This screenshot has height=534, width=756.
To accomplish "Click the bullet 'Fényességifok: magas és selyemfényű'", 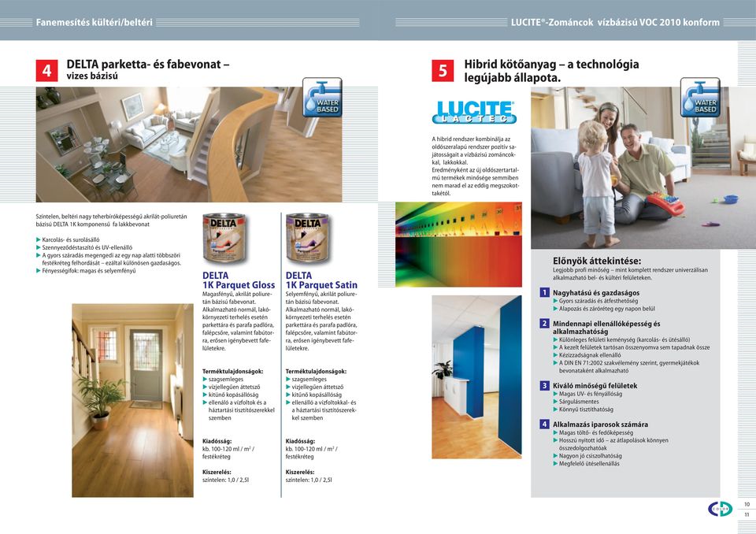I will (x=89, y=271).
